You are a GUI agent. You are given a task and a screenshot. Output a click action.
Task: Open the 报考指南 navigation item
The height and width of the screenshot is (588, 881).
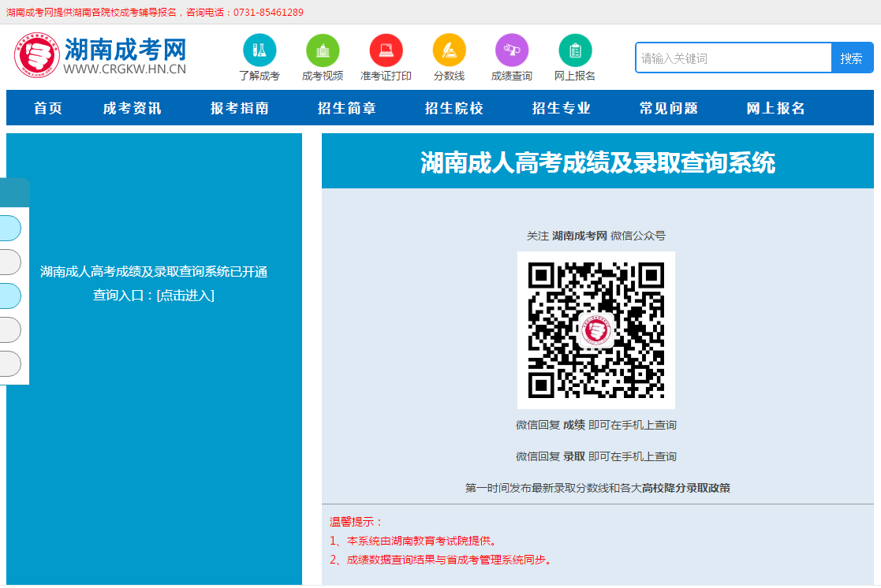click(x=239, y=108)
